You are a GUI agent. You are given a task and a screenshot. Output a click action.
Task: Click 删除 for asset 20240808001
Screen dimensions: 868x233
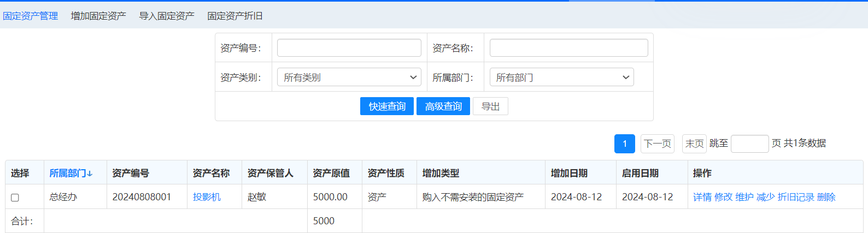click(x=826, y=197)
